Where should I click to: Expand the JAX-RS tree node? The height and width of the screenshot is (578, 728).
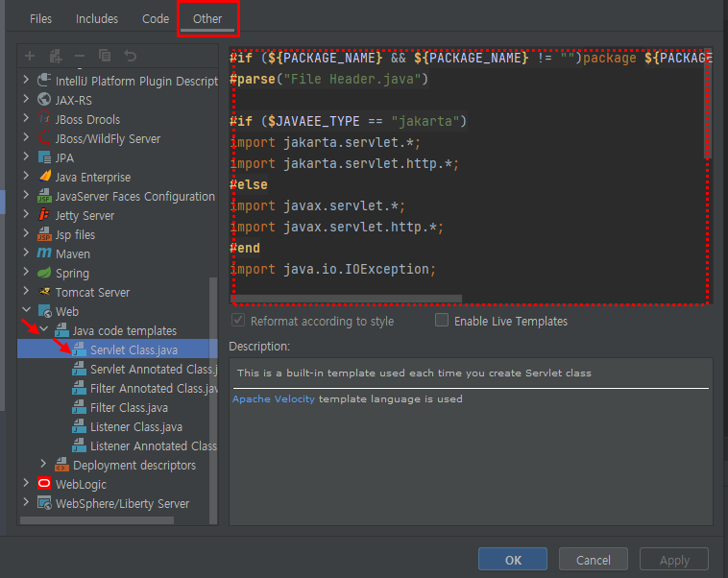pos(26,99)
